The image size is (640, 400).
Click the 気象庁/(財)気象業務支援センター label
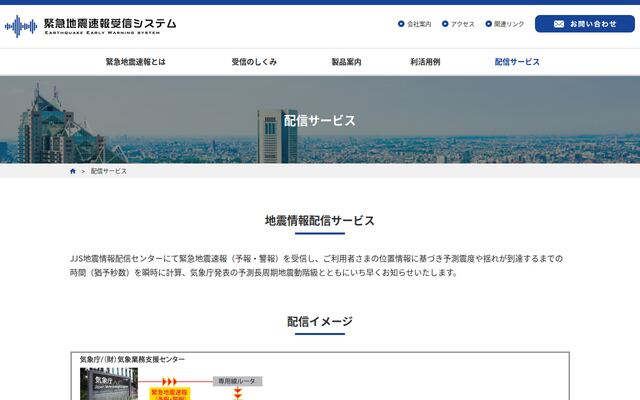point(132,360)
